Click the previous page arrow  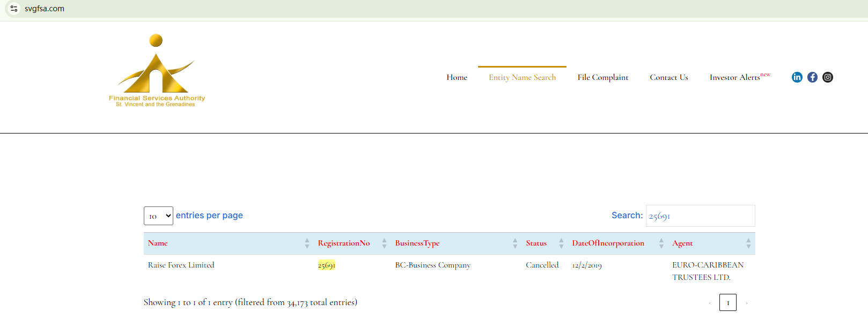[x=710, y=303]
